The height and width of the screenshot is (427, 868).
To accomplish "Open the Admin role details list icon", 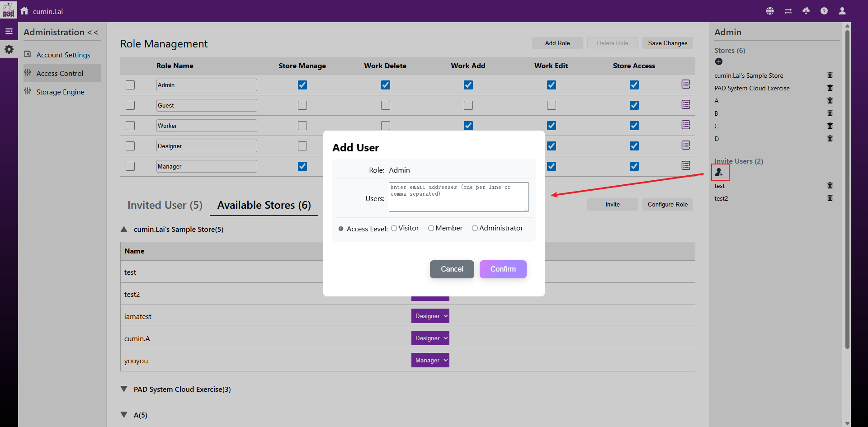I will (686, 84).
